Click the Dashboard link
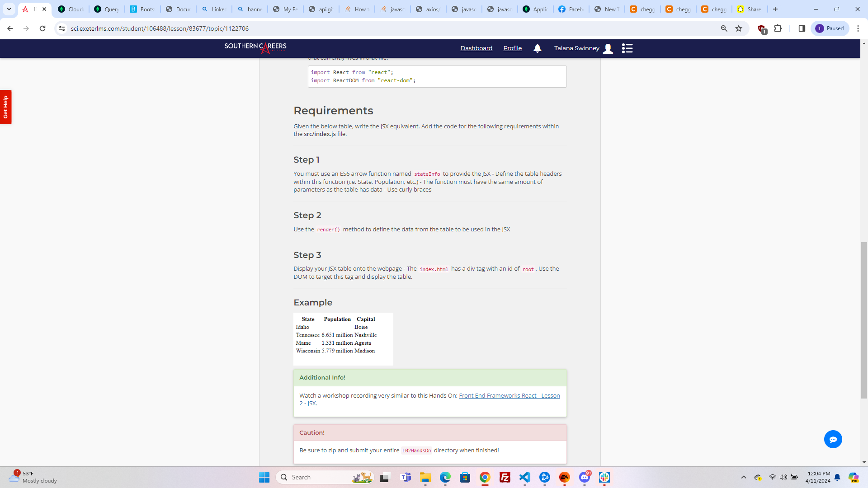The height and width of the screenshot is (488, 868). [x=476, y=48]
